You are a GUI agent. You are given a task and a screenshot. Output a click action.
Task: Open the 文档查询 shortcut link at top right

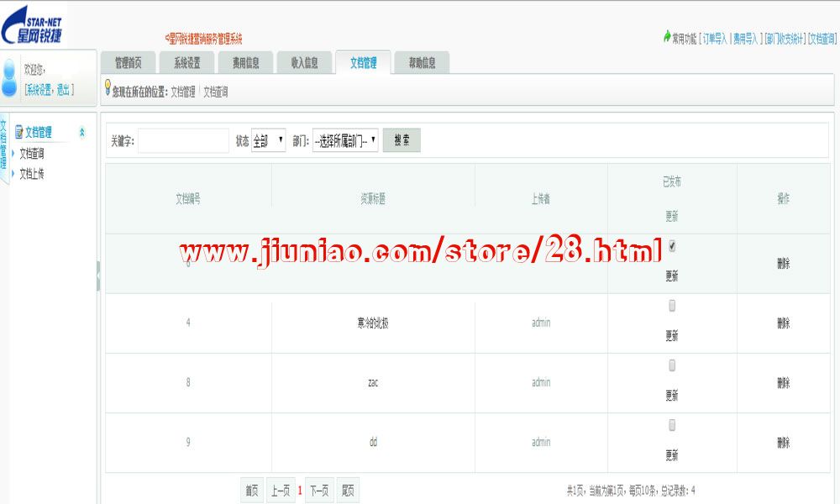822,39
